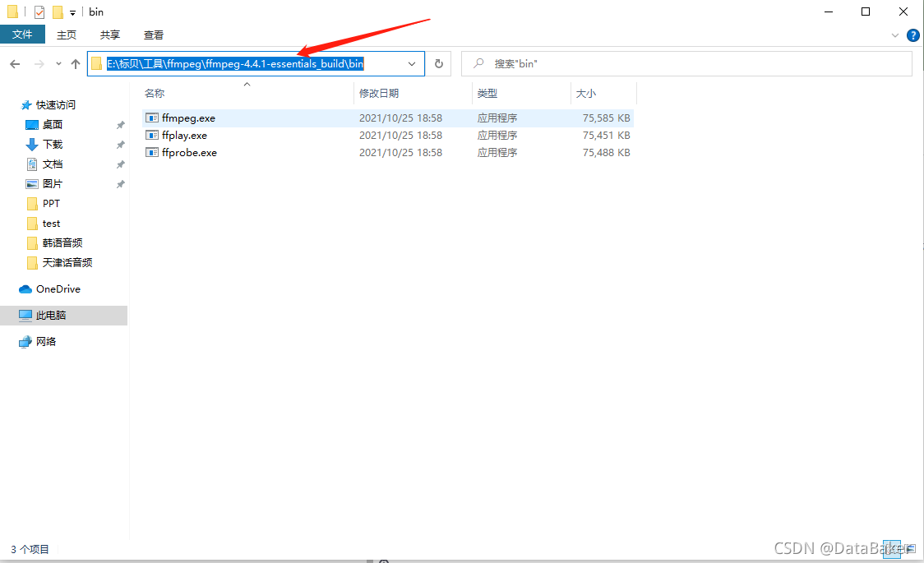Click the pin icon beside 图片
Screen dimensions: 924x563
(121, 184)
